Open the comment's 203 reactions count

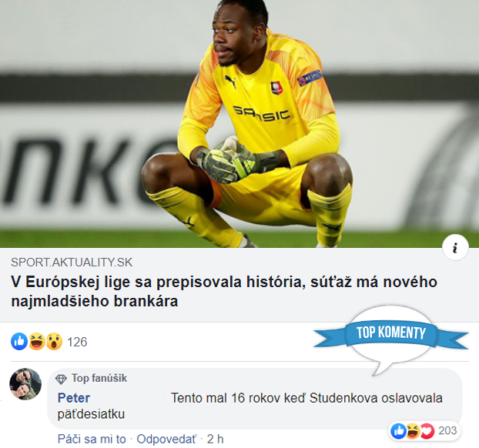pyautogui.click(x=447, y=430)
